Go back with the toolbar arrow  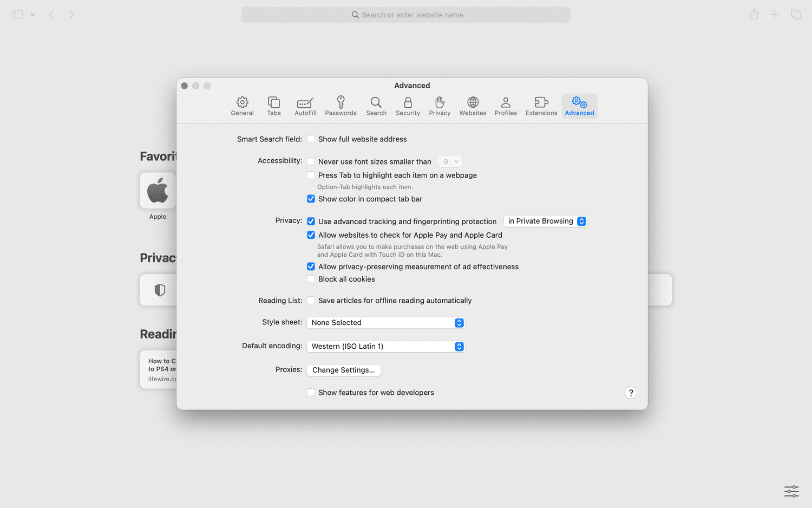[52, 15]
